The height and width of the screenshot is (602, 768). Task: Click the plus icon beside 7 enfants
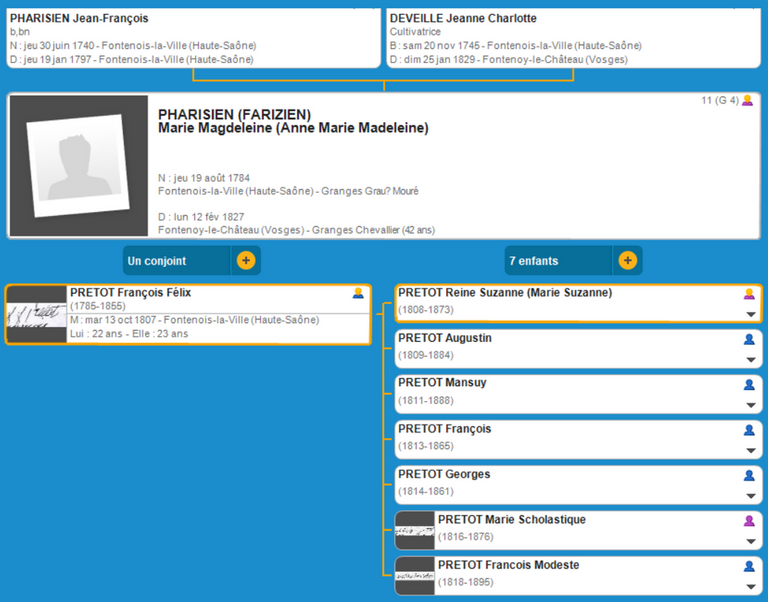[x=627, y=261]
